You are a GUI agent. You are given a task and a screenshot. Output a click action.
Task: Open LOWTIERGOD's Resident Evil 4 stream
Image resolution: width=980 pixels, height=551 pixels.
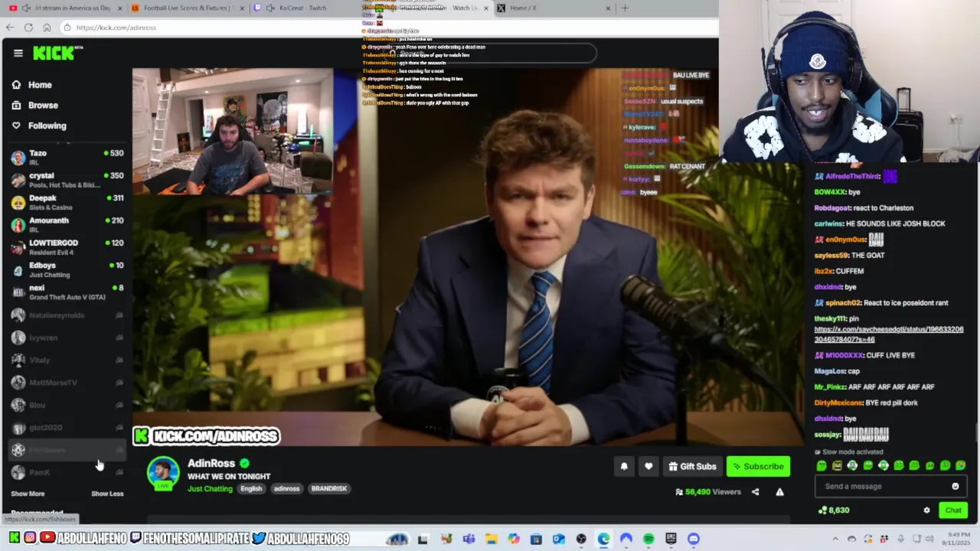pyautogui.click(x=67, y=247)
